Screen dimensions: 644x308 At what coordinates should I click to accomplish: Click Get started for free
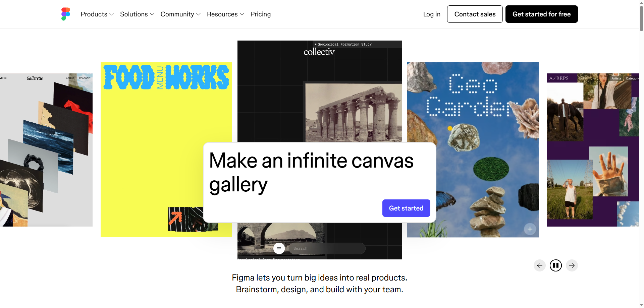point(542,14)
